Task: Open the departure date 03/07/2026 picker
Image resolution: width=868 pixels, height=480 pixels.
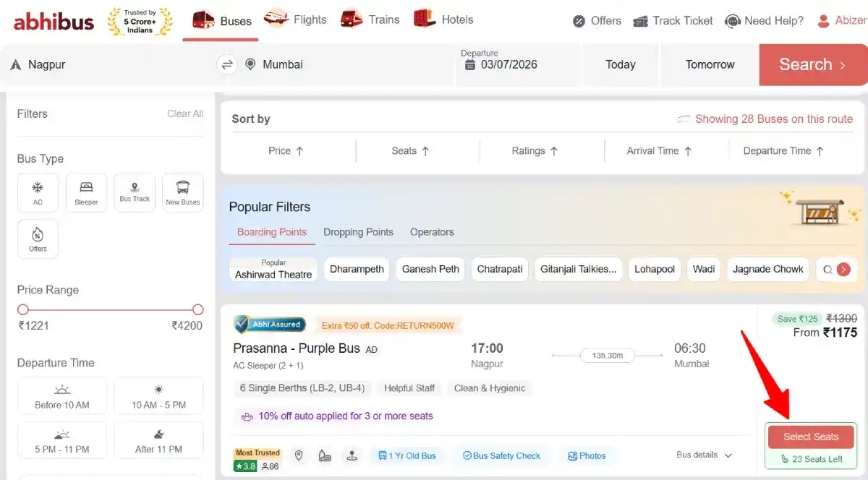Action: tap(518, 64)
